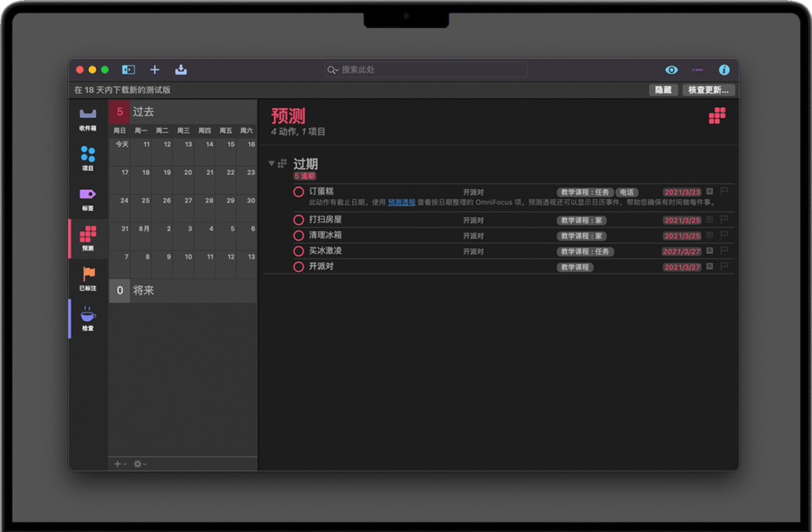Show the inspector via the info icon

tap(724, 70)
